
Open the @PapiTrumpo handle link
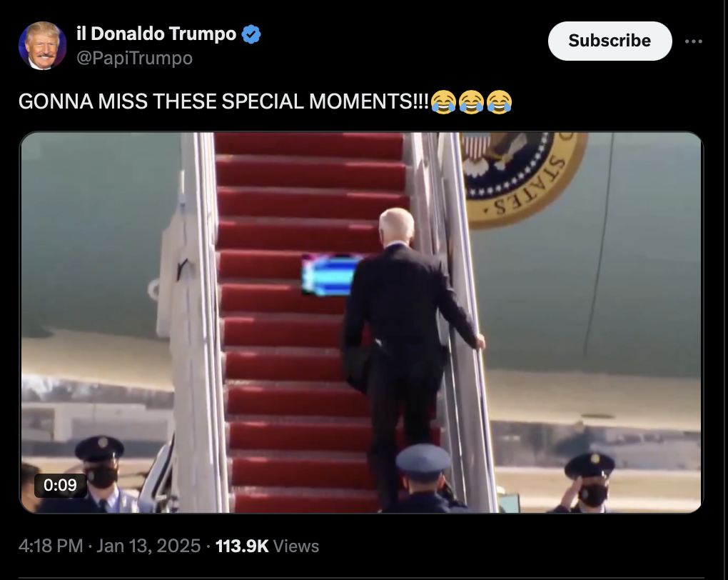pos(134,58)
